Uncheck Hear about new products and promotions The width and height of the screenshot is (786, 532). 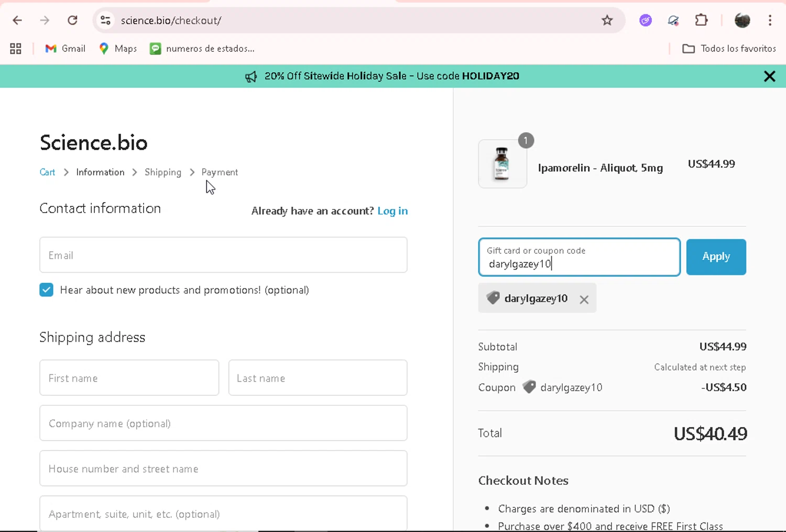(x=46, y=290)
